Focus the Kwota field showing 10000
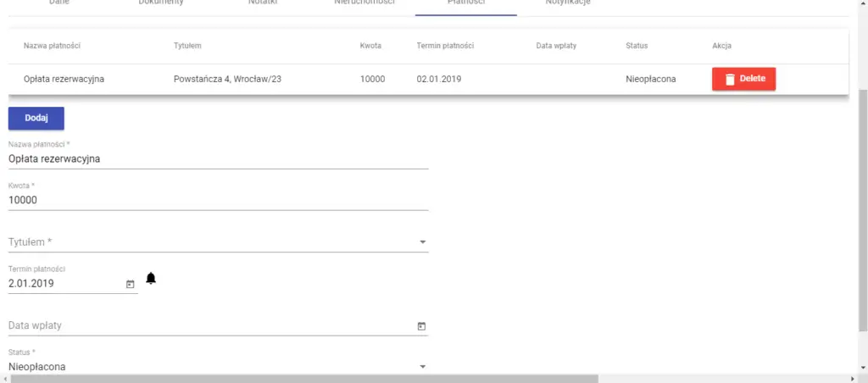Viewport: 868px width, 383px height. click(x=218, y=200)
